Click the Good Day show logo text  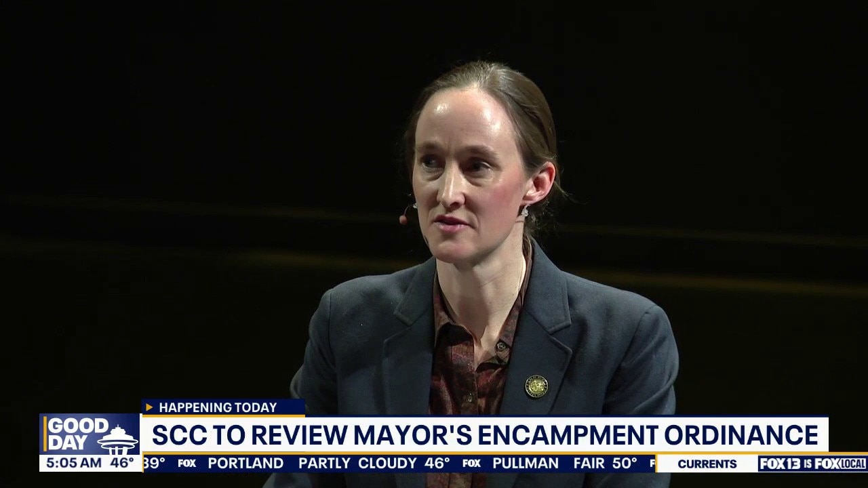coord(76,434)
